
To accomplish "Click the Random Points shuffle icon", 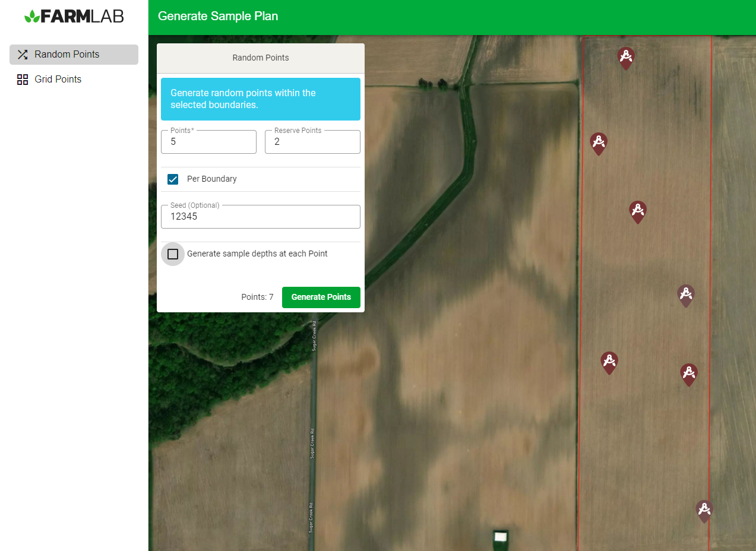I will tap(23, 55).
